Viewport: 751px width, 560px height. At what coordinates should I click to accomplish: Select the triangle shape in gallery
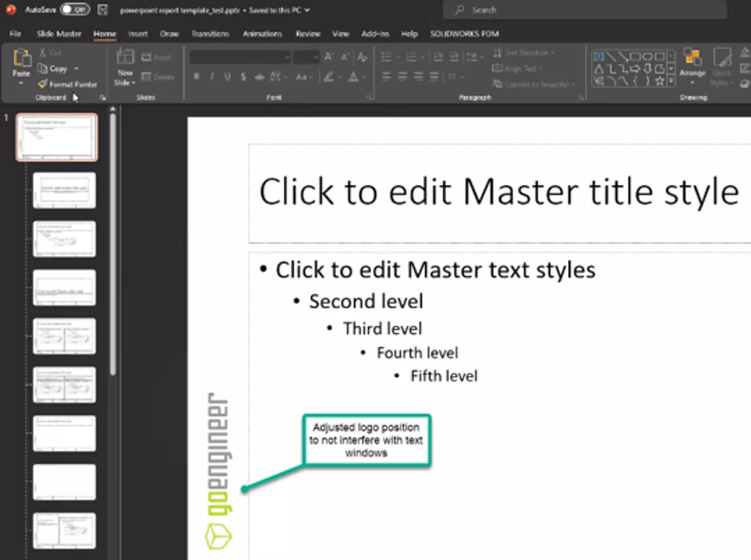(x=599, y=69)
